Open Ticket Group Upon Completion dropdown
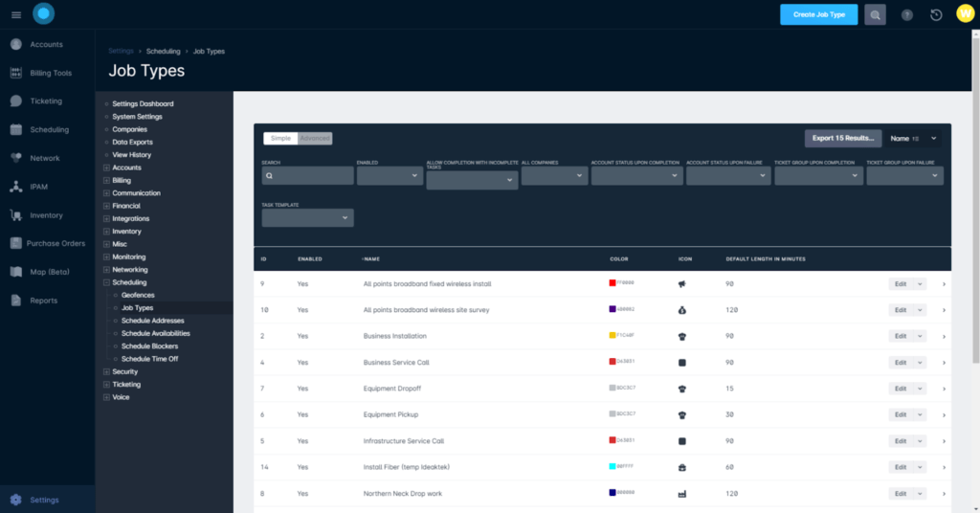Screen dimensions: 980x513 click(x=819, y=175)
